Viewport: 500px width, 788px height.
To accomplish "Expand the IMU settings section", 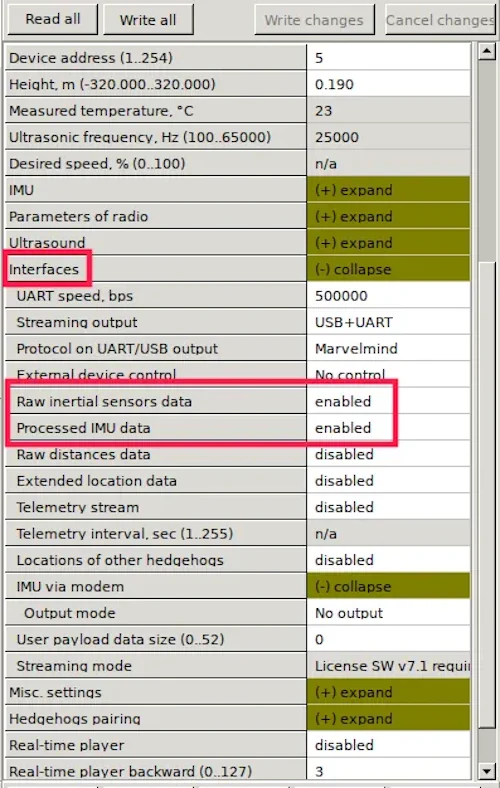I will 388,190.
